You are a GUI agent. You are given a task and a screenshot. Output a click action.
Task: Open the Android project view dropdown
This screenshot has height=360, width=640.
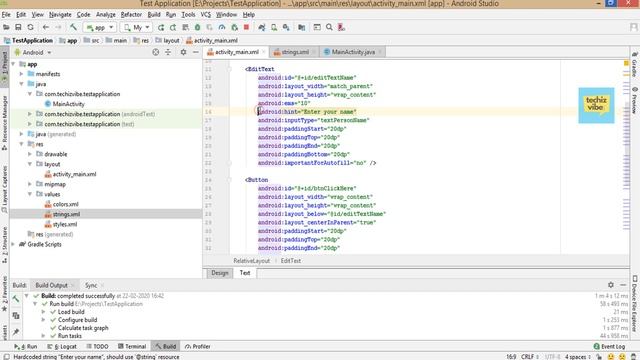[33, 52]
